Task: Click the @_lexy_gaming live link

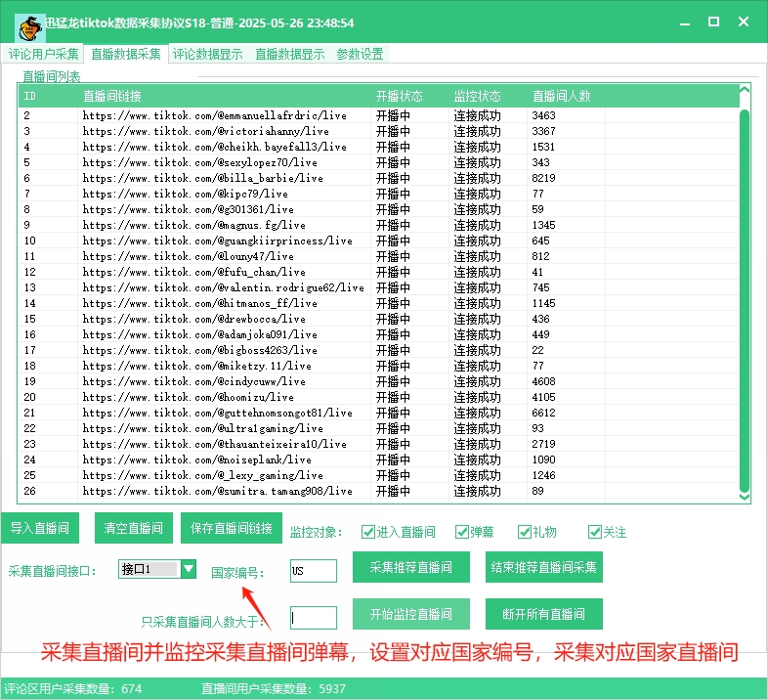Action: click(203, 476)
